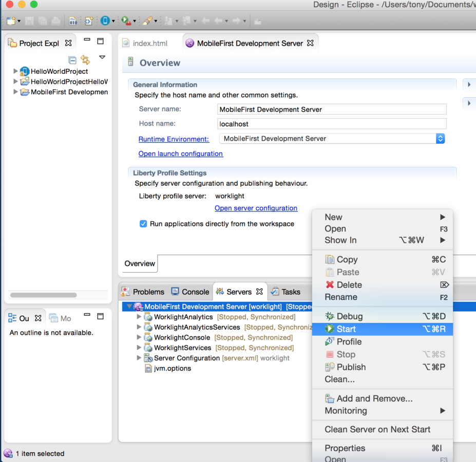
Task: Click the Back navigation arrow icon
Action: (218, 21)
